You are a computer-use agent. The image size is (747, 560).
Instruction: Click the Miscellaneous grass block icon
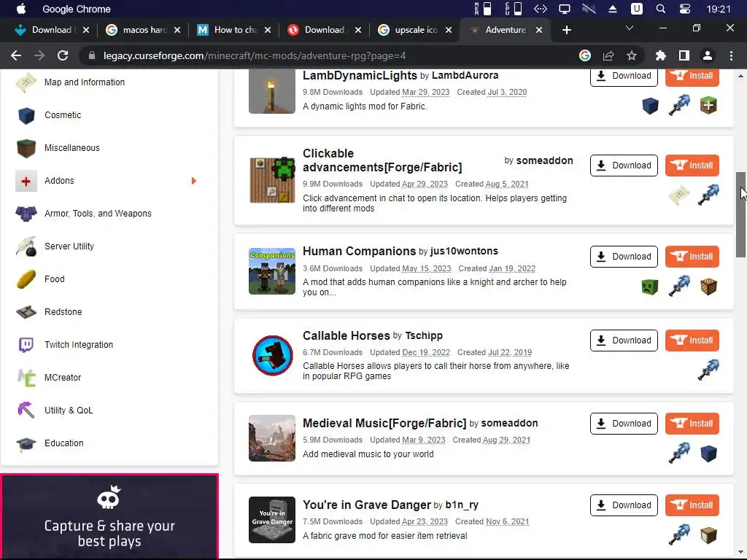pyautogui.click(x=26, y=147)
